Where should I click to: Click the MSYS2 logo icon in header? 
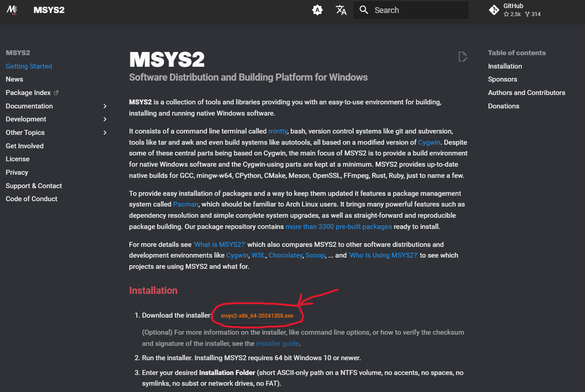coord(12,10)
